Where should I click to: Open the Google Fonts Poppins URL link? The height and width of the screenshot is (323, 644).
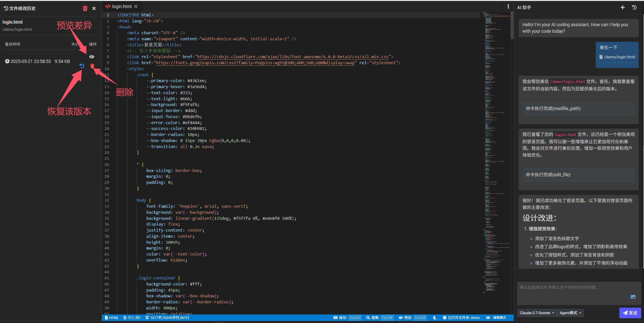click(255, 63)
